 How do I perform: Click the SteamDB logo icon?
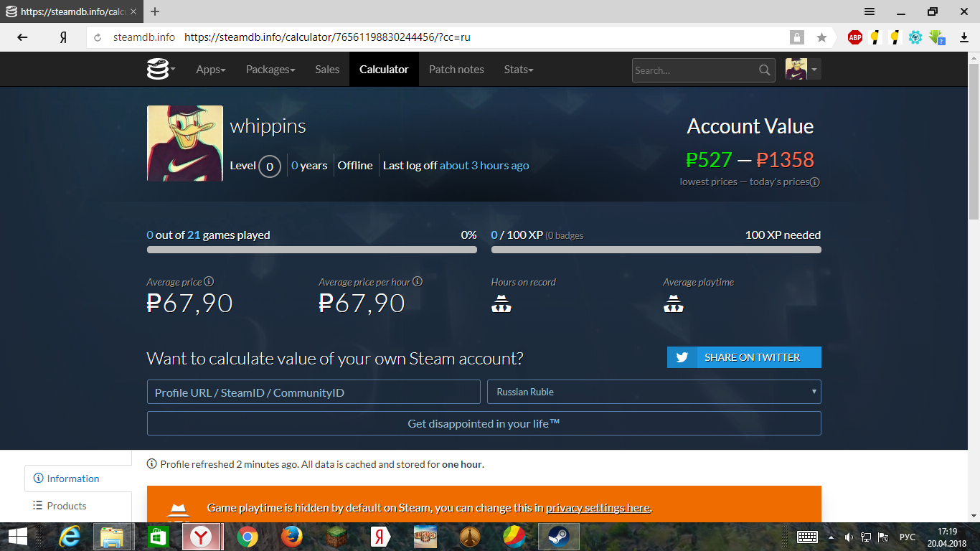(x=157, y=70)
